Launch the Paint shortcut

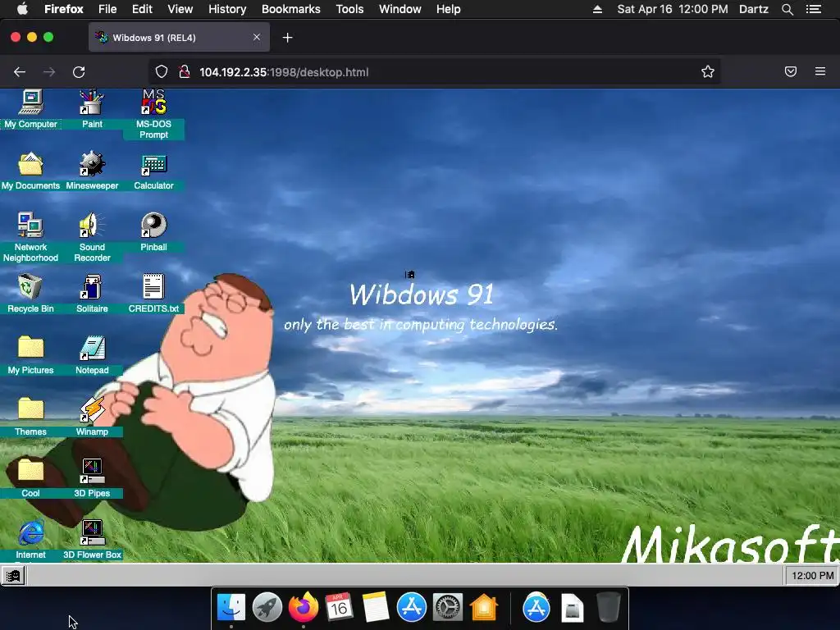tap(92, 109)
